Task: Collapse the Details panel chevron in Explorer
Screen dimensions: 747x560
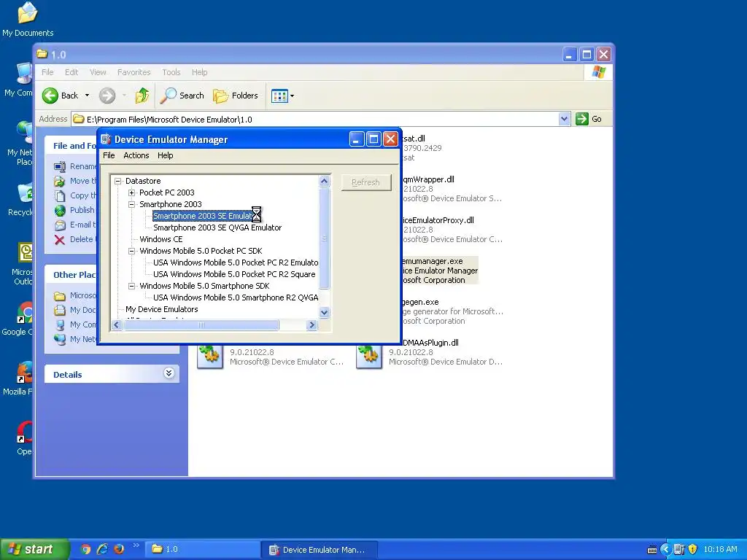Action: coord(169,373)
